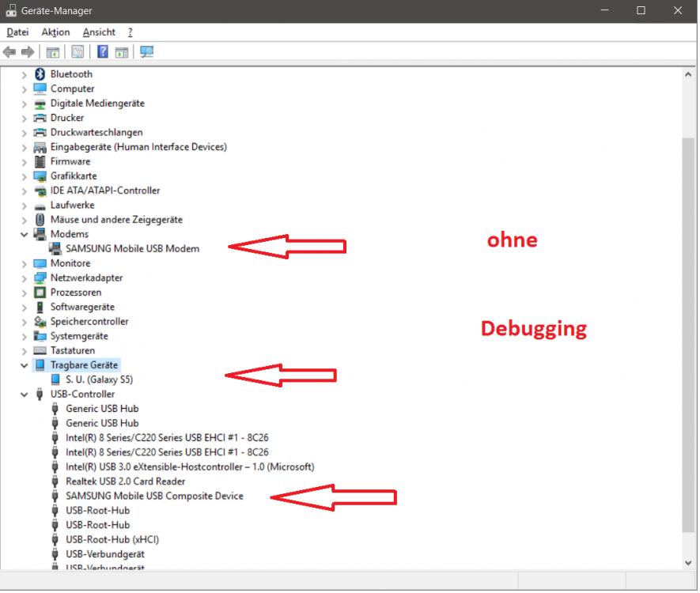Open the Aktion menu
This screenshot has width=700, height=593.
[x=55, y=32]
